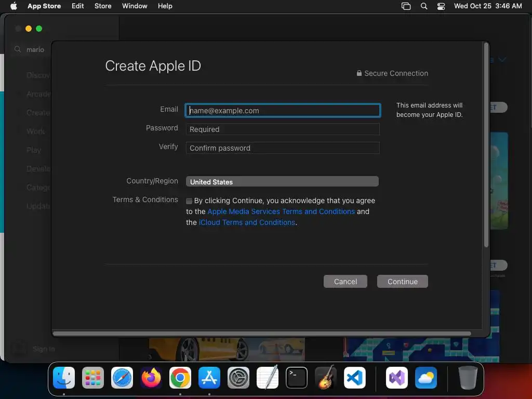Image resolution: width=532 pixels, height=399 pixels.
Task: Click the search magnifier icon in sidebar
Action: (18, 49)
